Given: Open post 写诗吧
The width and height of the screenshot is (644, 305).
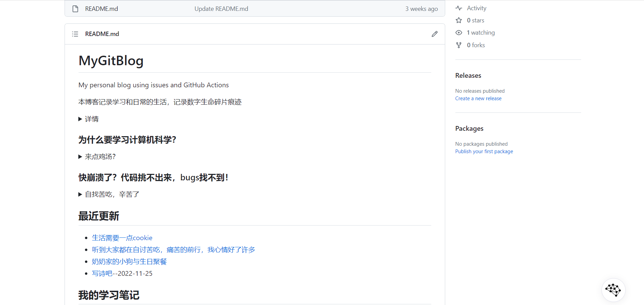Looking at the screenshot, I should click(x=102, y=273).
